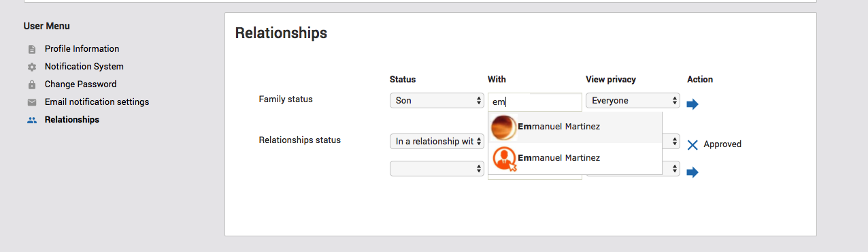Viewport: 868px width, 252px height.
Task: Click the Change Password lock icon
Action: click(x=32, y=84)
